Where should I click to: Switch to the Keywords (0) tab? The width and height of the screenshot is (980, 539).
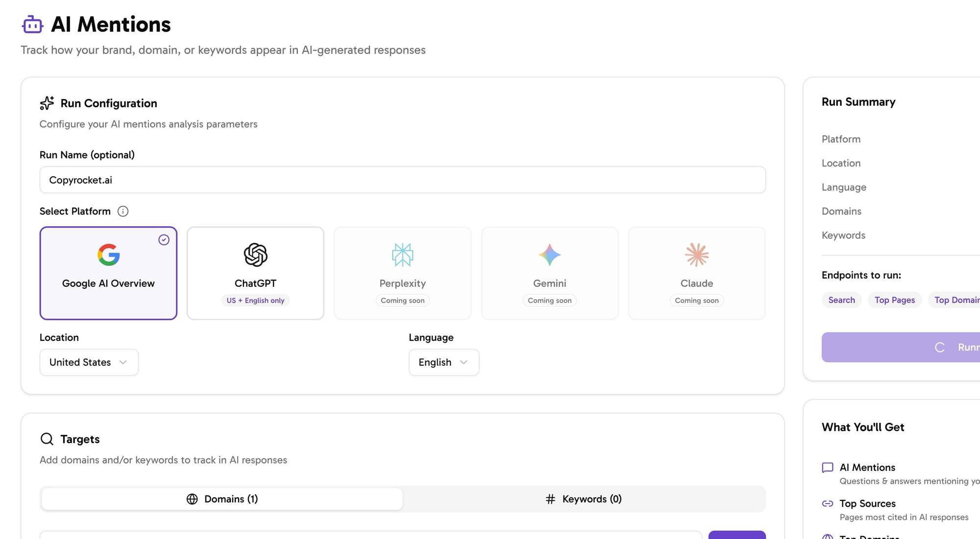(584, 499)
